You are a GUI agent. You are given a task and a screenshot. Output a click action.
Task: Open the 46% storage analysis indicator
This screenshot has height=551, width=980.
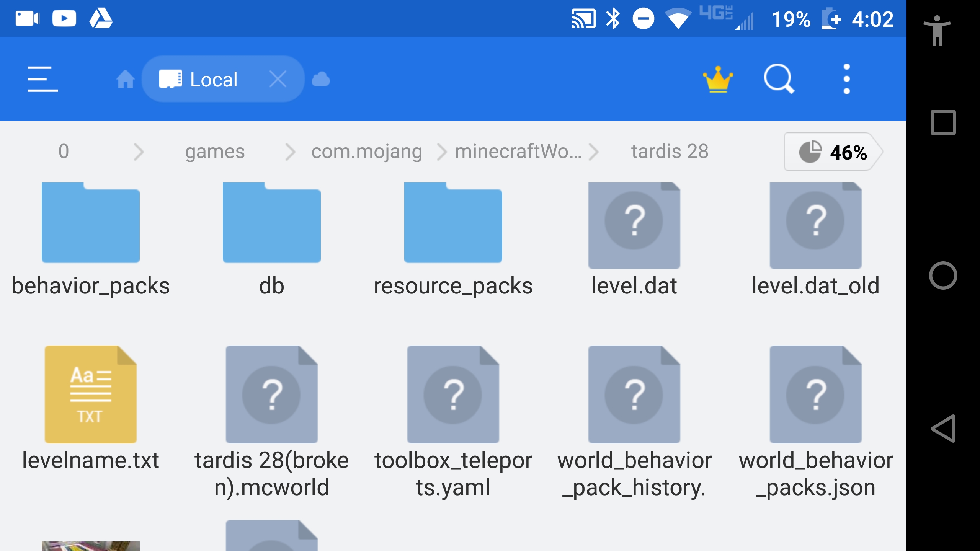click(x=833, y=152)
